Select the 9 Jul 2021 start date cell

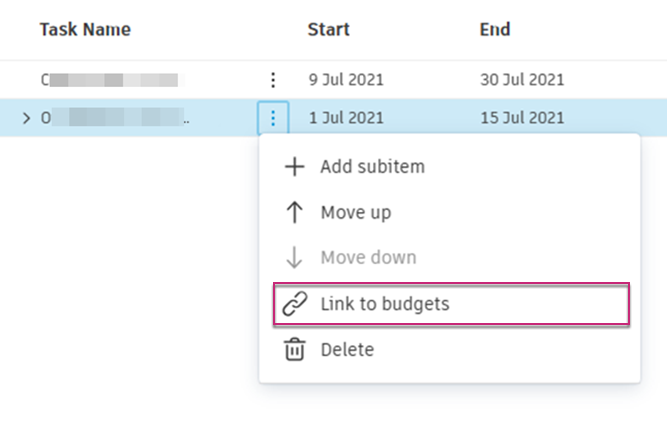tap(345, 79)
